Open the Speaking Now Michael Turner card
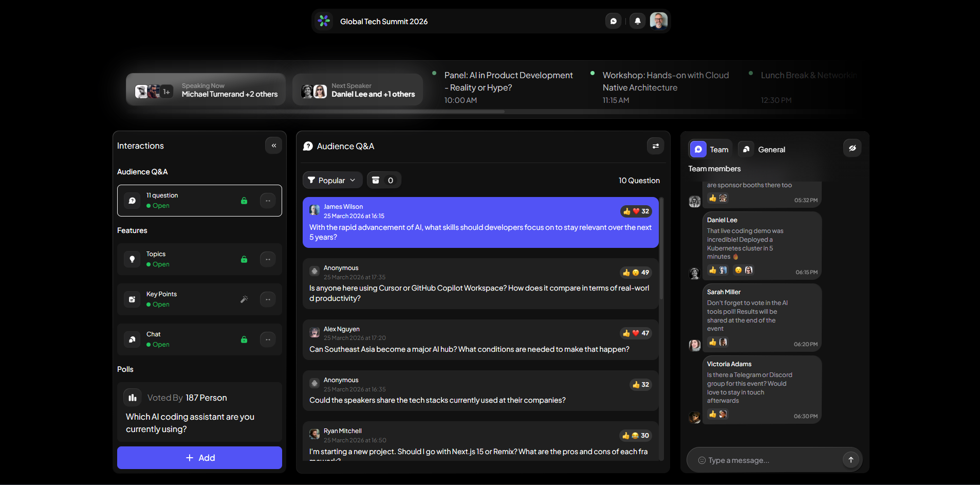This screenshot has width=980, height=485. (x=206, y=89)
